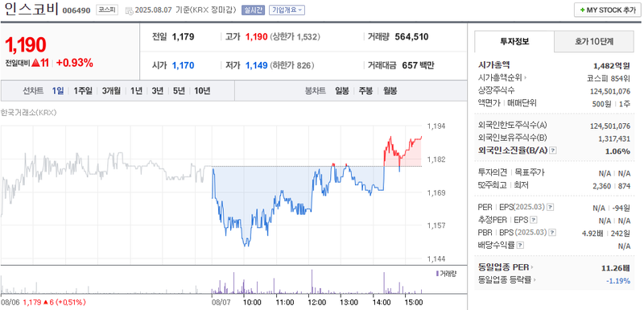Click the 52주최고 value 2,360
Viewport: 644px width, 310px height.
click(601, 186)
